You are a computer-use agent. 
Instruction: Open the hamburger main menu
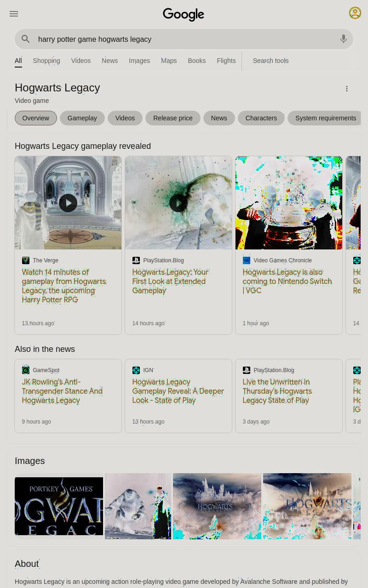14,14
